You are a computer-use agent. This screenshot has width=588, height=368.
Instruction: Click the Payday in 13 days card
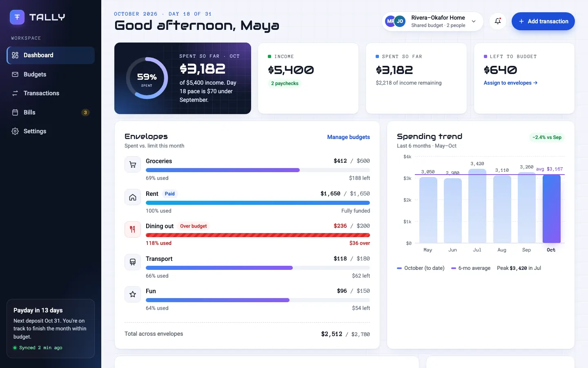click(51, 329)
